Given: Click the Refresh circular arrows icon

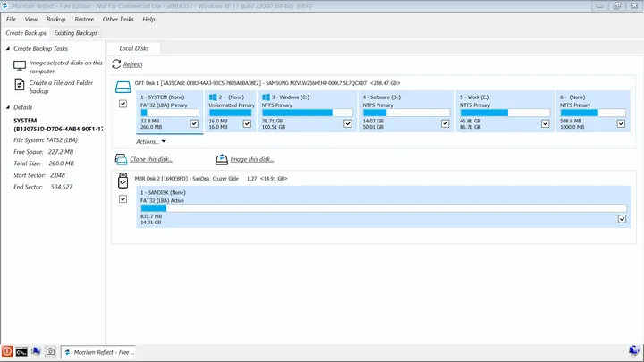Looking at the screenshot, I should coord(116,64).
